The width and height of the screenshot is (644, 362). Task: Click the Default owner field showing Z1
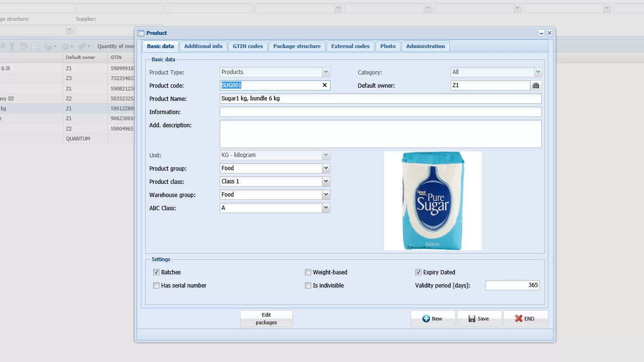point(490,85)
